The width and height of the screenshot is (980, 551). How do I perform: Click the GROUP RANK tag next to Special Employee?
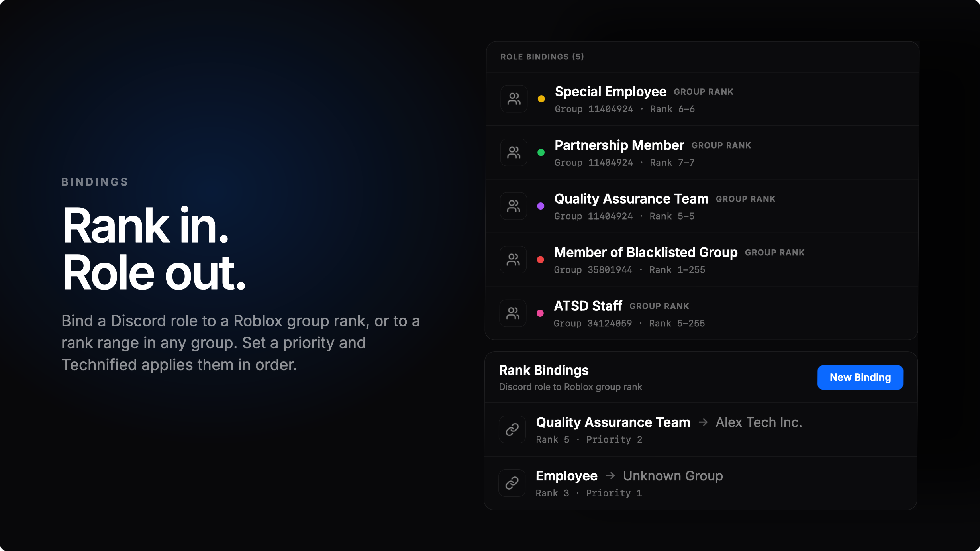point(704,92)
